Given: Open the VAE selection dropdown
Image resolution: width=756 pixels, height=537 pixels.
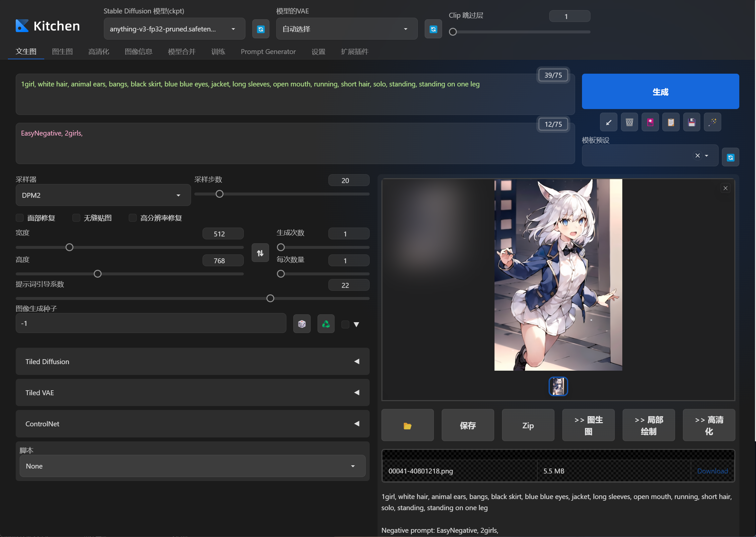Looking at the screenshot, I should (347, 29).
